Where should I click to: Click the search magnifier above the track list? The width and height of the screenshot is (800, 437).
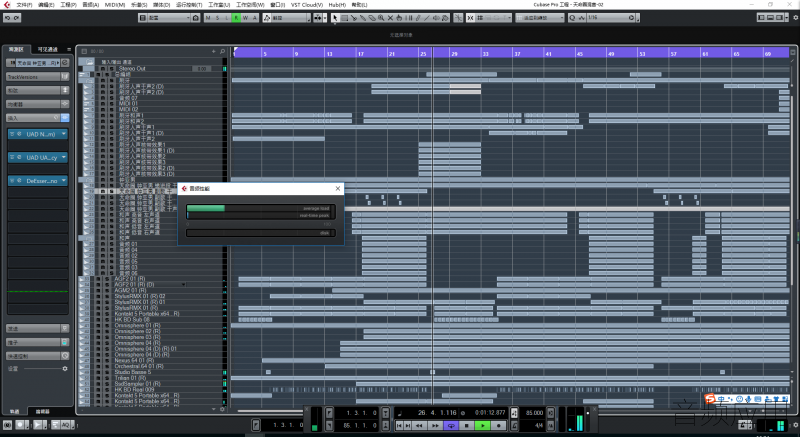[222, 52]
